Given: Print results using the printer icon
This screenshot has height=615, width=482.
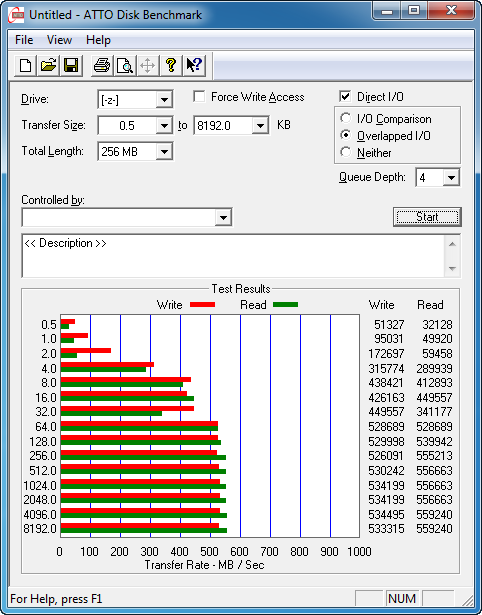Looking at the screenshot, I should pos(102,65).
